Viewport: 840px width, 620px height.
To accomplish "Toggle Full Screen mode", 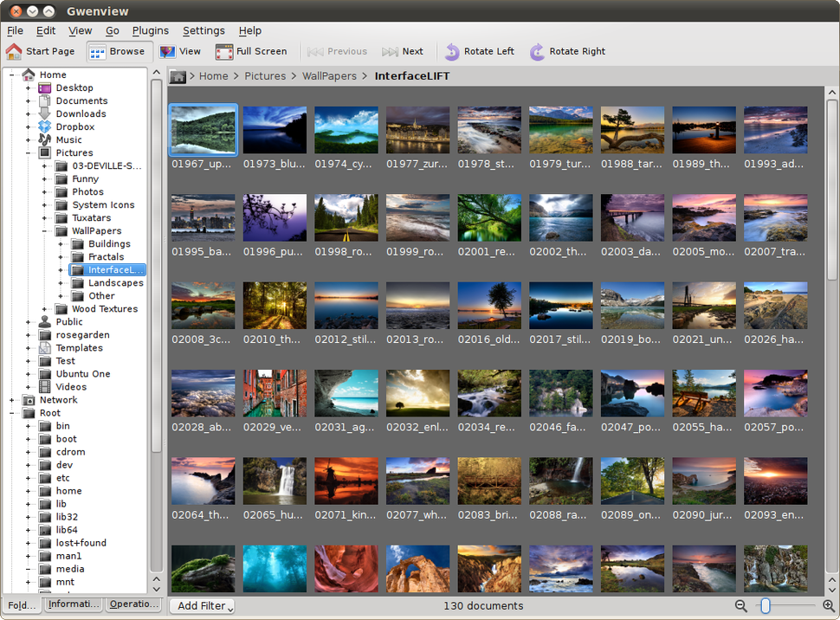I will pos(251,51).
